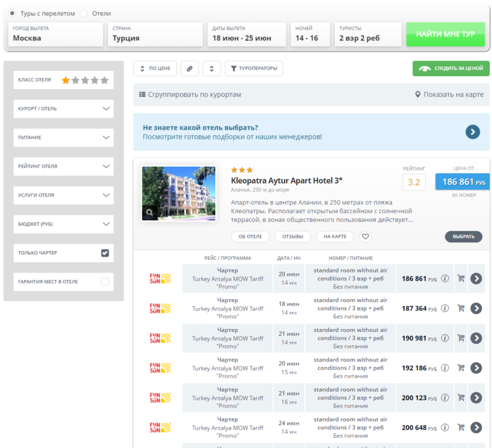The height and width of the screenshot is (448, 492).
Task: Open the 200 123 руб tour arrow
Action: pos(476,398)
